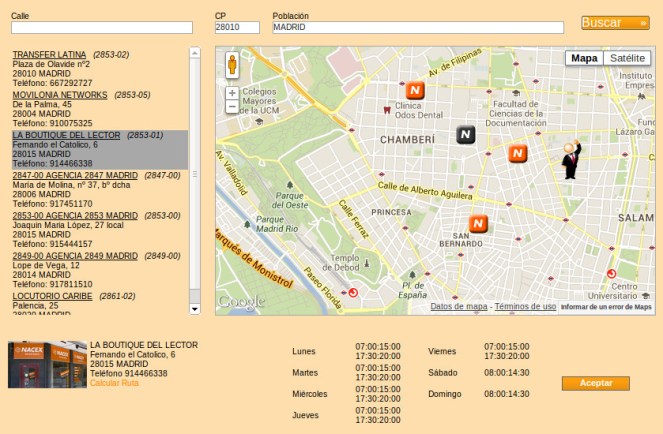Screen dimensions: 663x434
Task: Select LOCUTORIO CARIBE in results list
Action: tap(52, 296)
